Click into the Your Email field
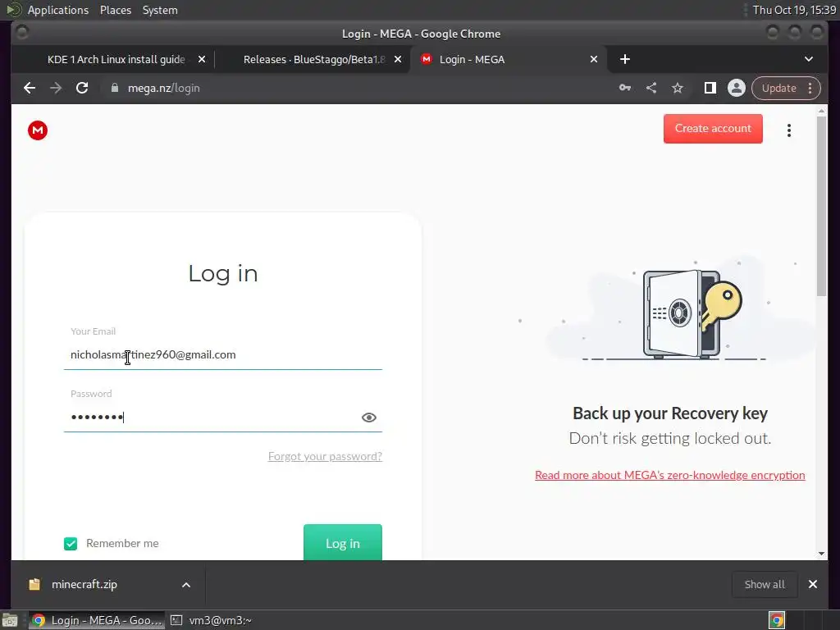This screenshot has width=840, height=630. coord(223,354)
